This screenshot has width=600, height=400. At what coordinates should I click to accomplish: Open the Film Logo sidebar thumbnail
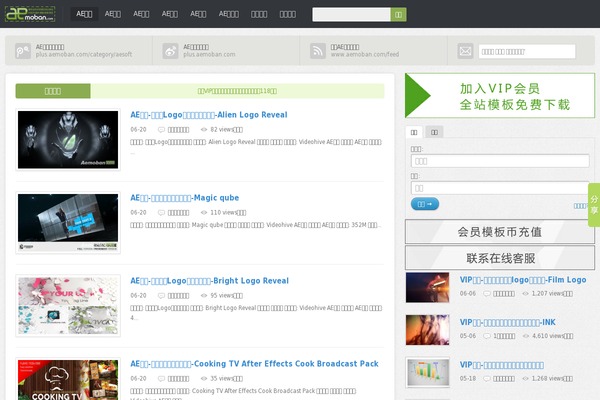point(427,287)
